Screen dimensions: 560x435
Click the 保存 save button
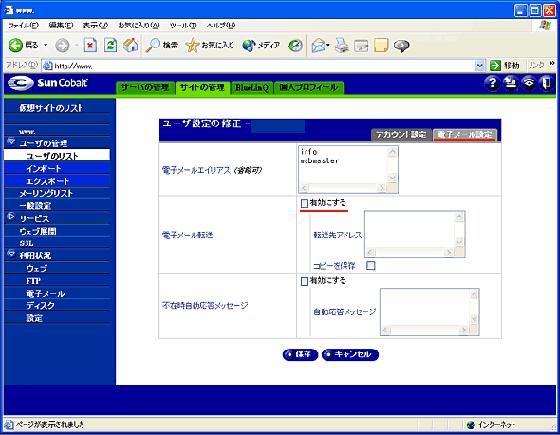pyautogui.click(x=300, y=355)
